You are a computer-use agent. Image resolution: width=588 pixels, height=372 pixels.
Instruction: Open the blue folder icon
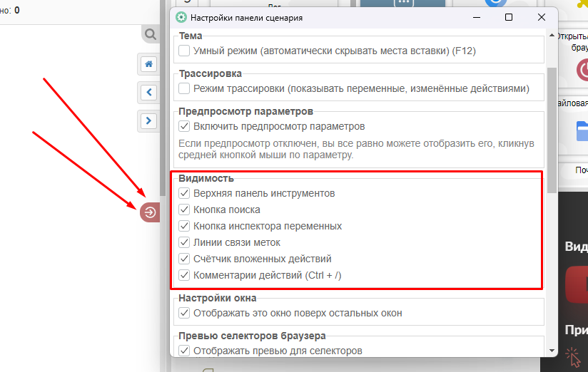(x=582, y=130)
